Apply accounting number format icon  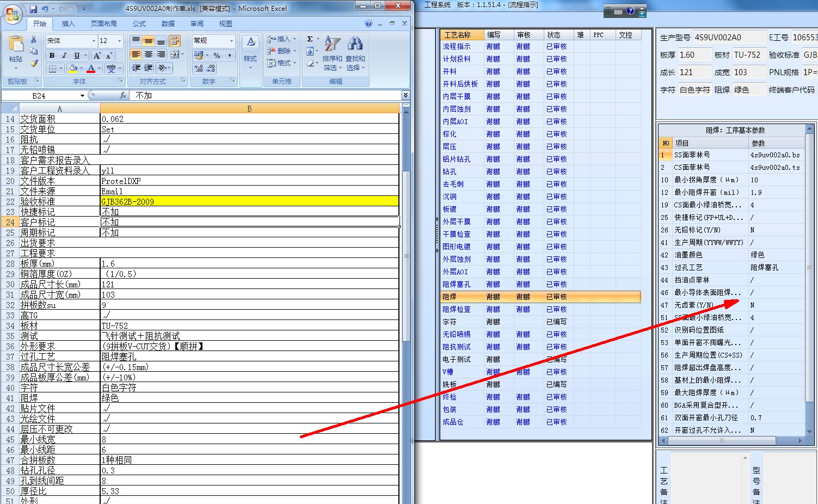pos(198,56)
